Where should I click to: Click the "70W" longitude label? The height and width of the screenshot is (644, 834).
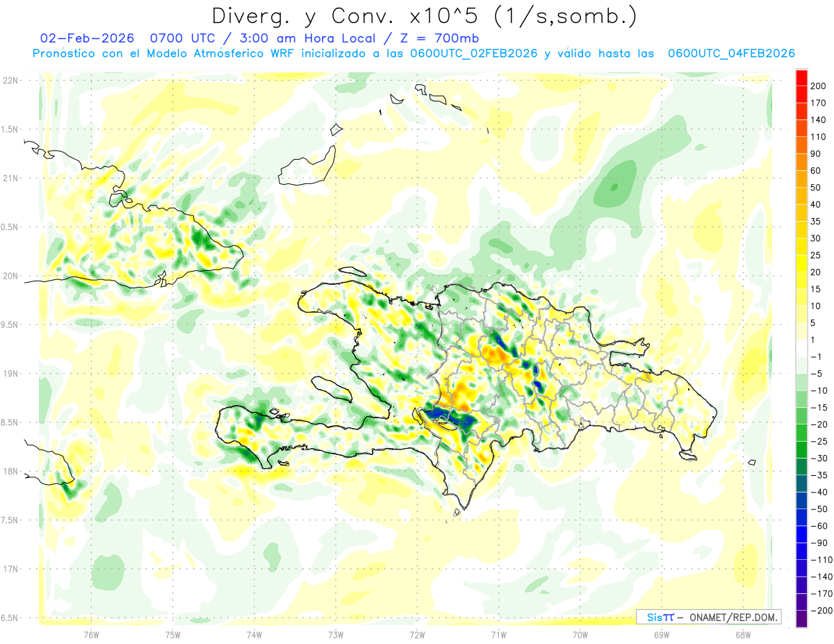(x=580, y=634)
